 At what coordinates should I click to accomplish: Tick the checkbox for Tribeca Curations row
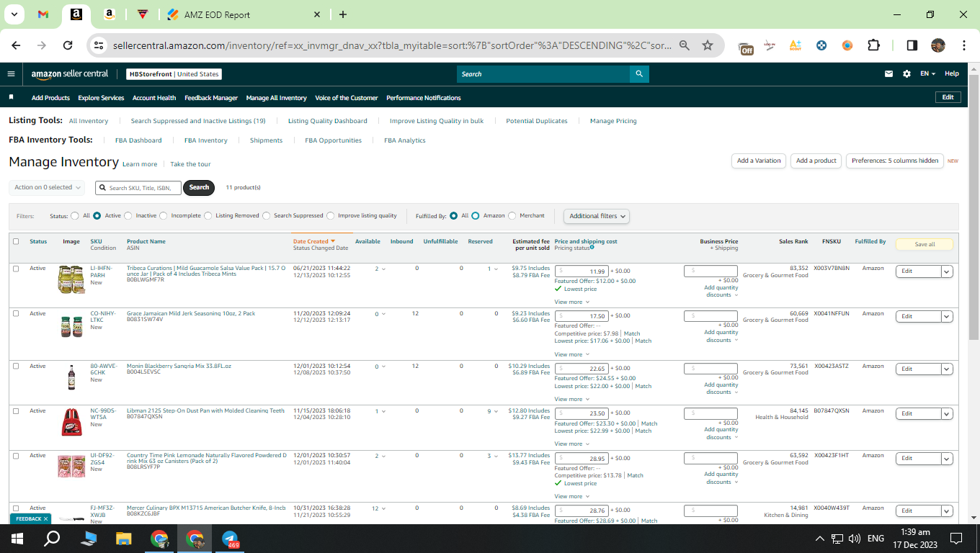tap(16, 269)
